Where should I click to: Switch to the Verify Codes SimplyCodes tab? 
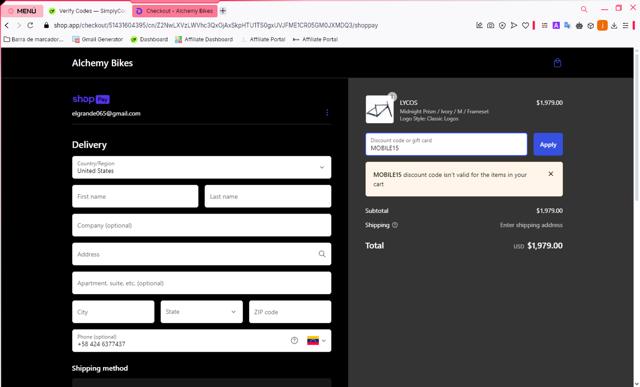click(x=87, y=11)
